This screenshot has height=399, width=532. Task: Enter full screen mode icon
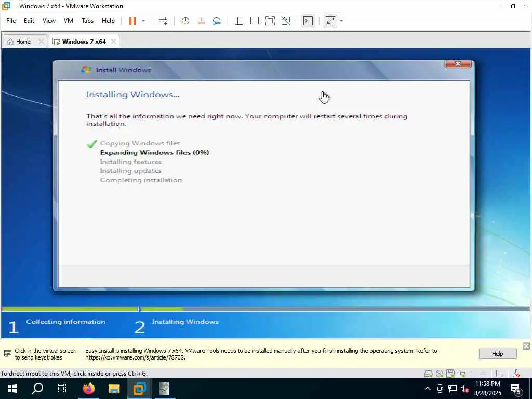tap(270, 21)
